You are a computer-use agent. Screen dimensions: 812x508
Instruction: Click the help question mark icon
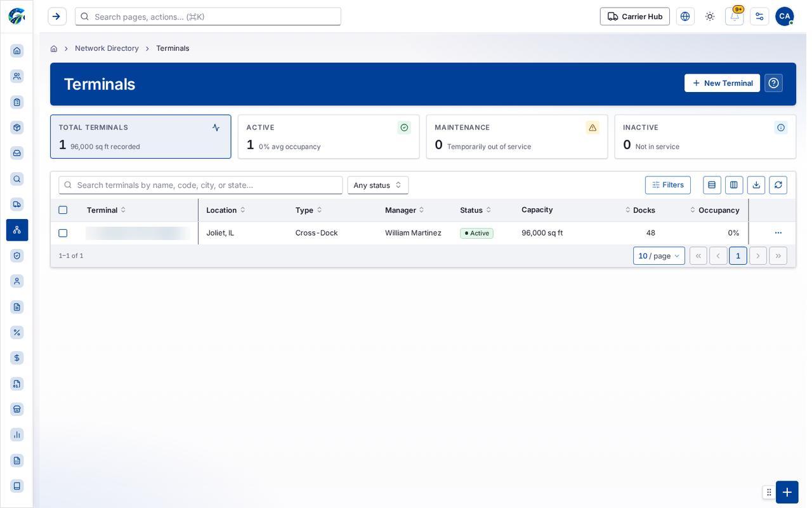(x=774, y=83)
